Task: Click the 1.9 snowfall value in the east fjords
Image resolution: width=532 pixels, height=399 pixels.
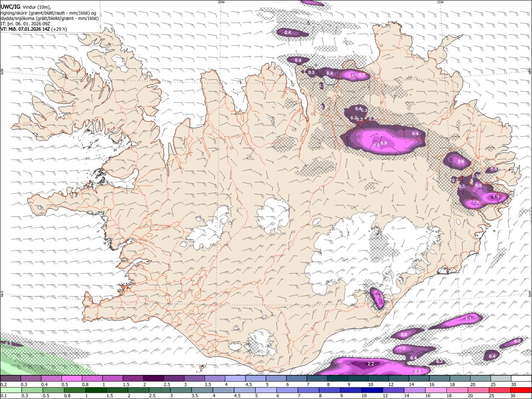Action: (495, 197)
